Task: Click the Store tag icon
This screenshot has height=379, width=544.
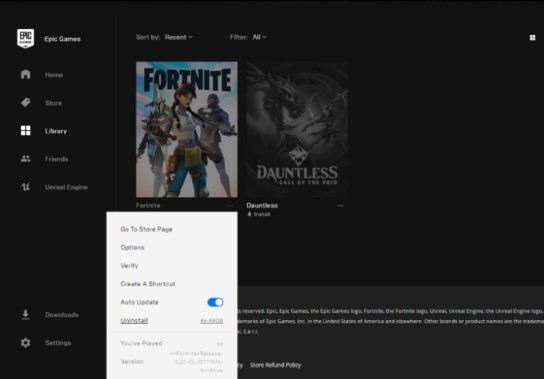Action: click(x=25, y=102)
